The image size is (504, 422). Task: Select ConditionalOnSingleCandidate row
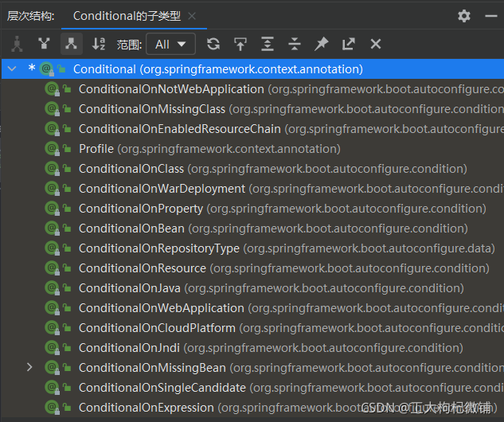(252, 388)
